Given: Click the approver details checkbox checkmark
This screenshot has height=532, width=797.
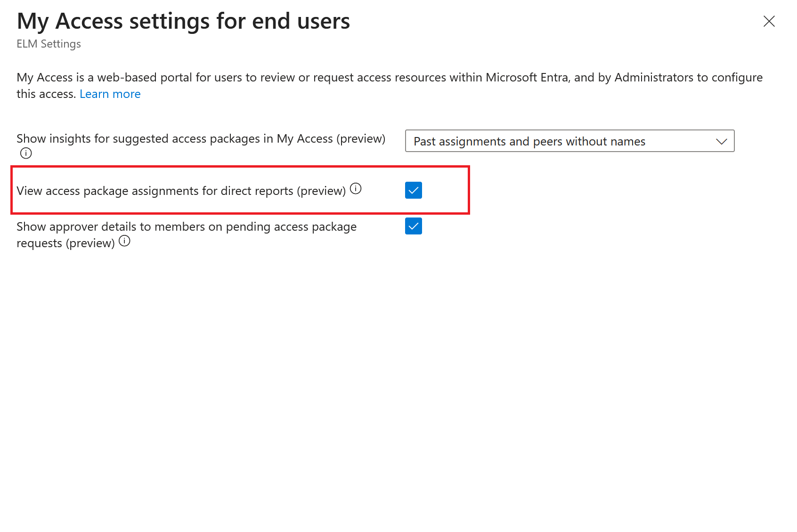Looking at the screenshot, I should (x=413, y=226).
